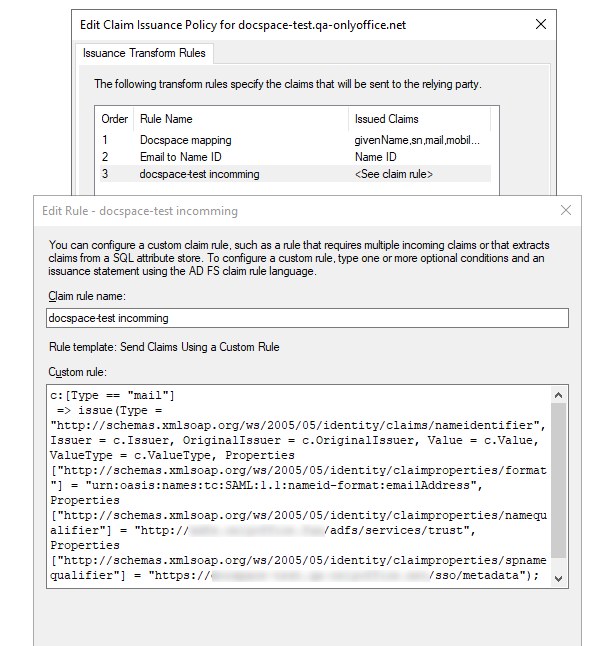Click the '<See claim rule>' cell
Image resolution: width=615 pixels, height=646 pixels.
click(394, 174)
